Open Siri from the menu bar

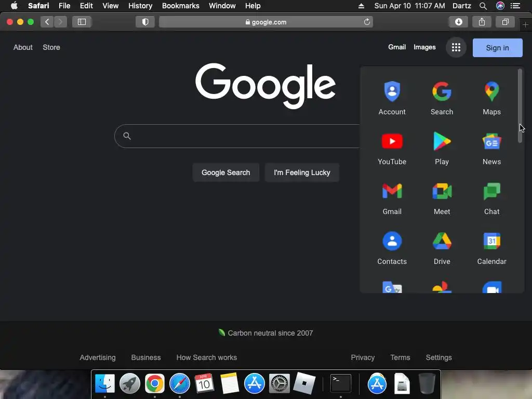point(500,6)
